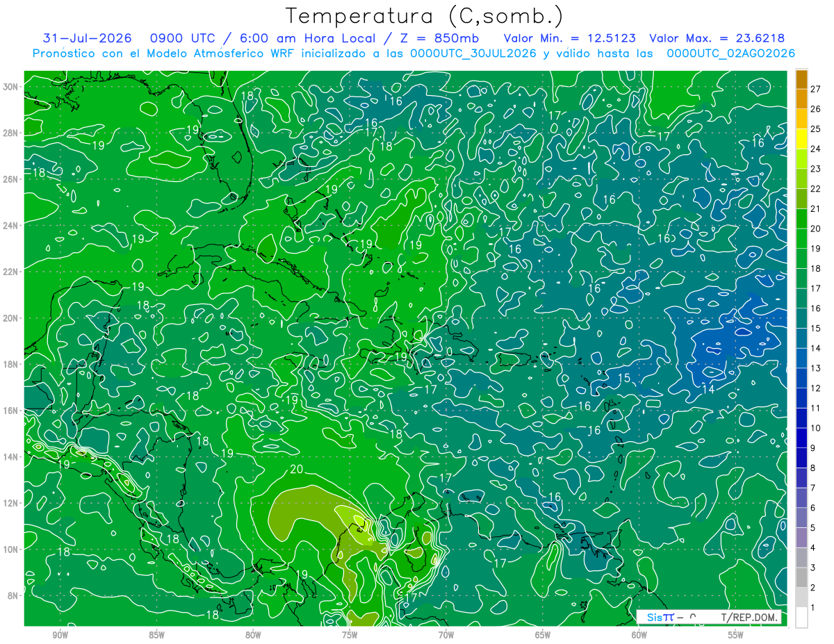Click the color bar label '5'
Image resolution: width=834 pixels, height=644 pixels.
[x=813, y=528]
